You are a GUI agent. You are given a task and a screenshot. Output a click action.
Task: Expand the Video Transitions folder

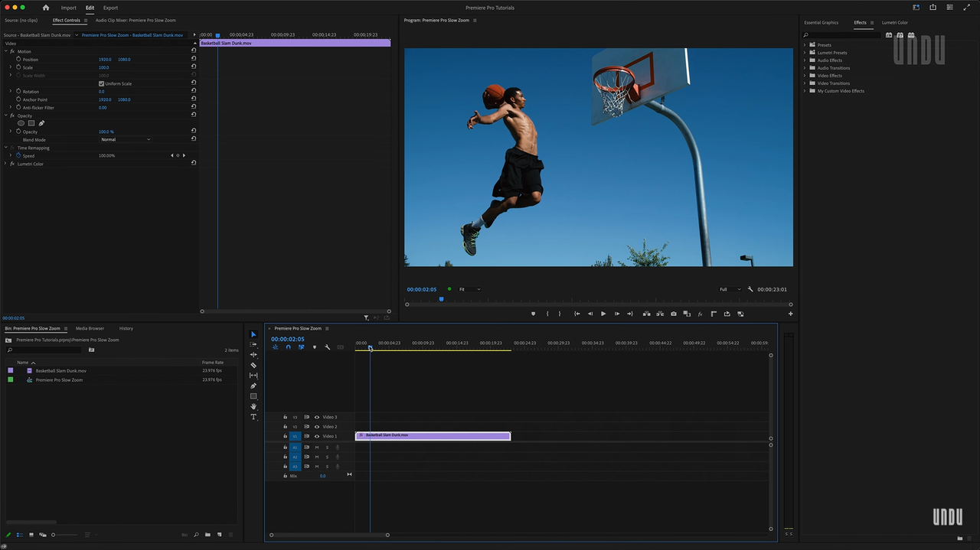(805, 83)
